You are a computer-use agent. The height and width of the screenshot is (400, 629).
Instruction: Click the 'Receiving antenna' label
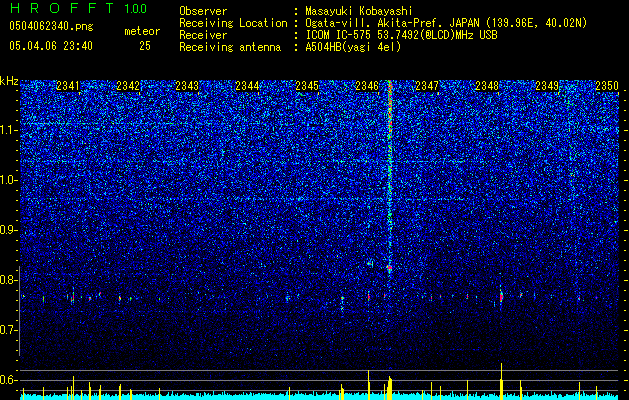pos(230,47)
